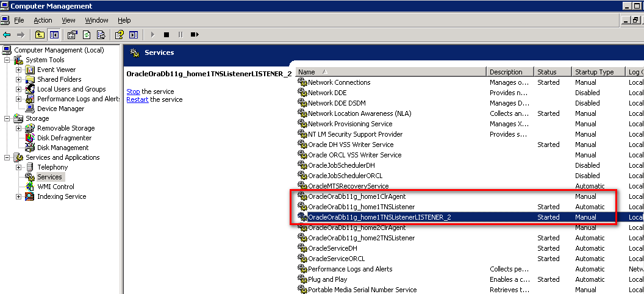
Task: Click the Event Viewer tree icon
Action: coord(30,70)
